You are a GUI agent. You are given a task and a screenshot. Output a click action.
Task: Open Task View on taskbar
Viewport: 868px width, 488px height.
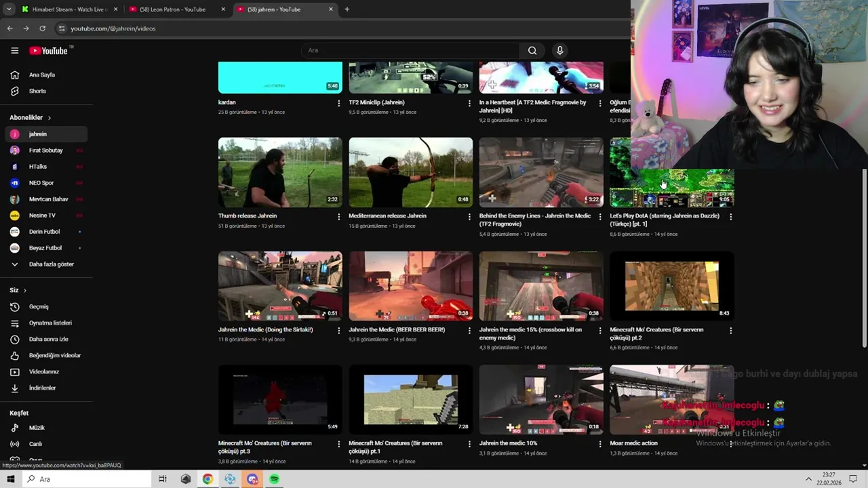[x=163, y=479]
